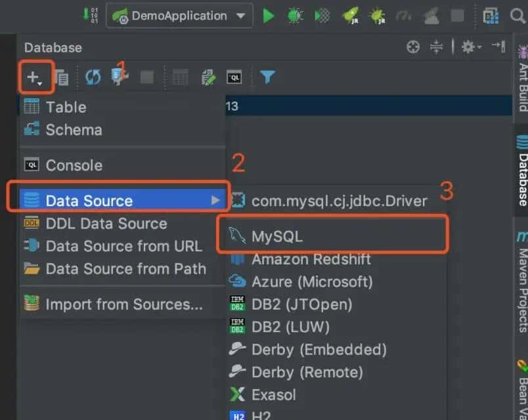The height and width of the screenshot is (420, 528).
Task: Run with the JRebel rocket icon
Action: pyautogui.click(x=350, y=16)
